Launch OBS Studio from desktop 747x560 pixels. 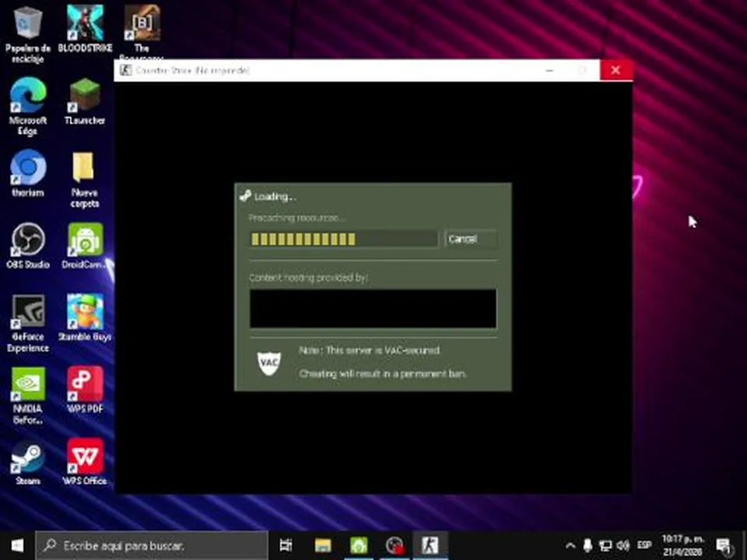point(28,246)
